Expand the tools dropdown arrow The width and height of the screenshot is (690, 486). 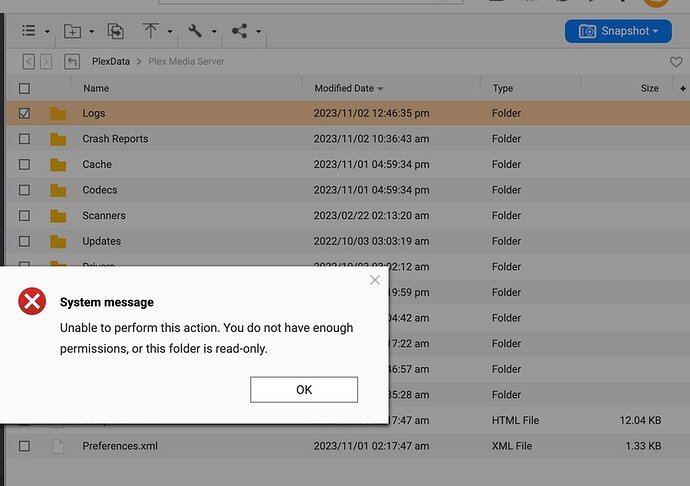pyautogui.click(x=214, y=32)
